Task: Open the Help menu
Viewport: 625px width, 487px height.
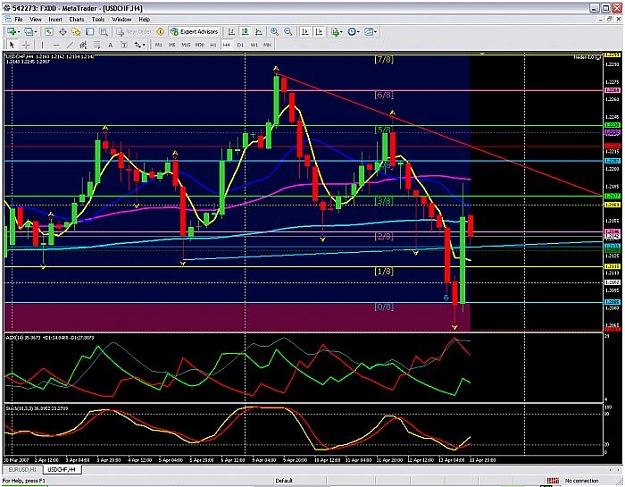Action: pos(144,19)
